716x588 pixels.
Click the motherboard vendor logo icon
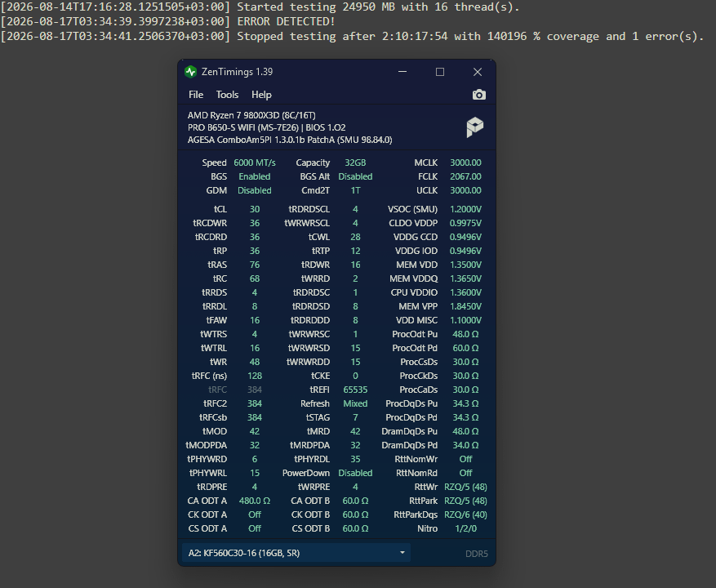point(475,127)
